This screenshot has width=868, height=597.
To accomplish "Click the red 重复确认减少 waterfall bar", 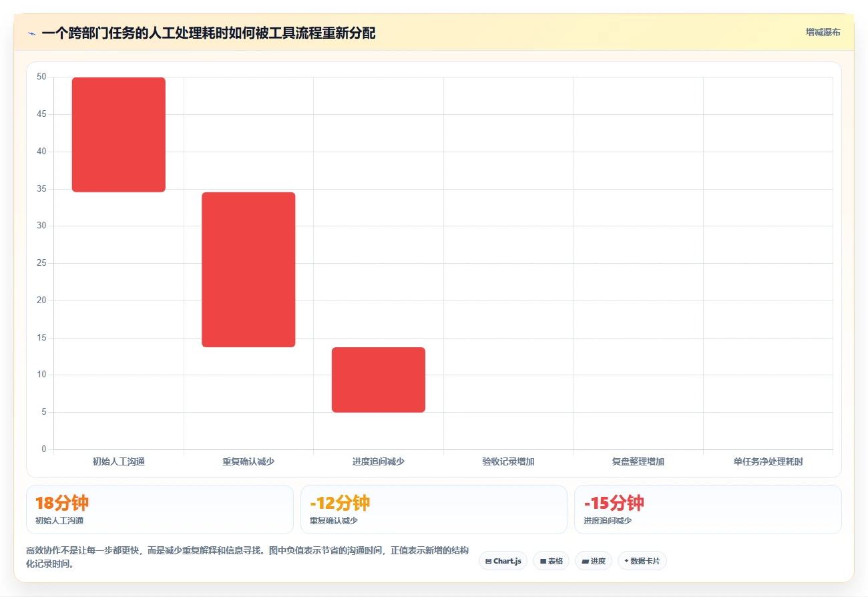I will [x=248, y=270].
